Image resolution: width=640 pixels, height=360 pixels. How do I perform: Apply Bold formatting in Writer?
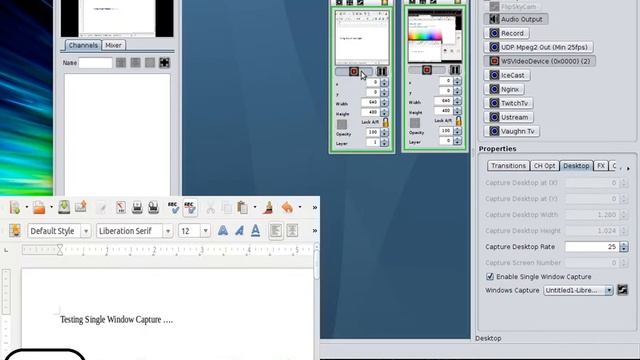[223, 231]
